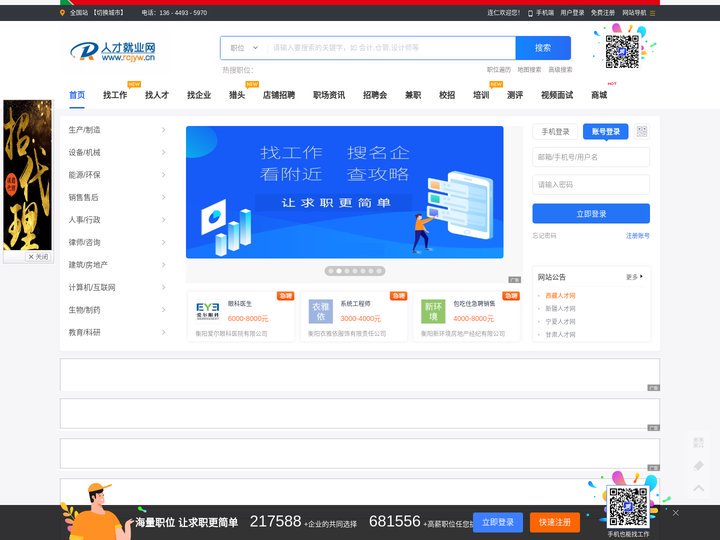
Task: Click the mobile phone icon beside 手机端
Action: [x=530, y=13]
